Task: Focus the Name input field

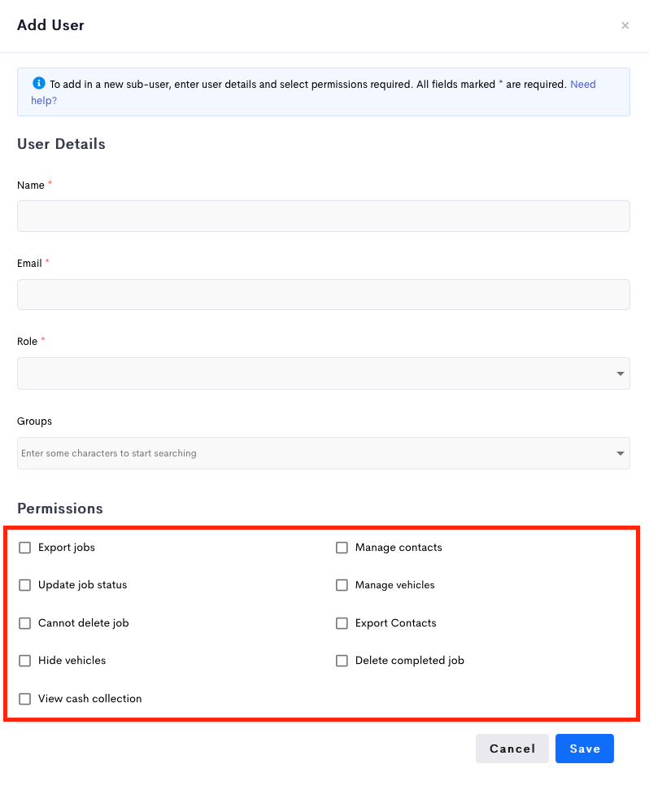Action: click(324, 216)
